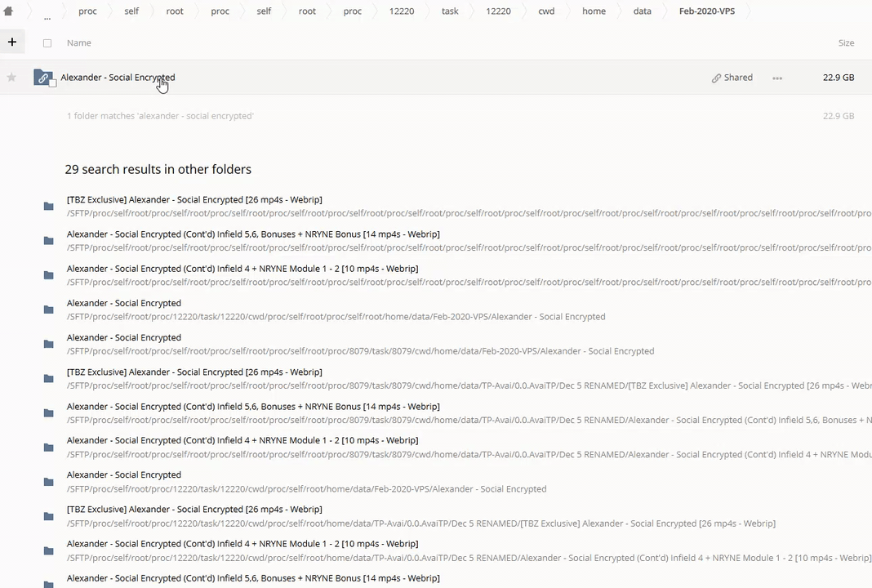The height and width of the screenshot is (588, 872).
Task: Jump to the data breadcrumb folder
Action: 642,11
